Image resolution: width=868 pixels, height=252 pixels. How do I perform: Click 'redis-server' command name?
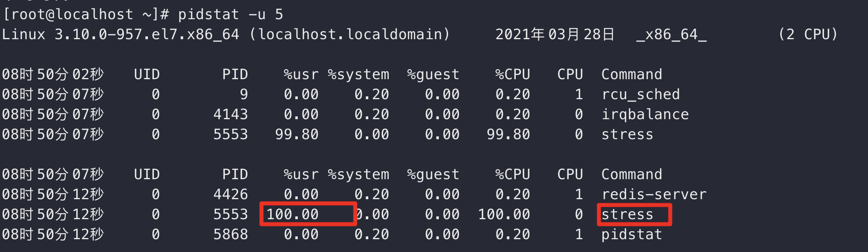click(654, 195)
